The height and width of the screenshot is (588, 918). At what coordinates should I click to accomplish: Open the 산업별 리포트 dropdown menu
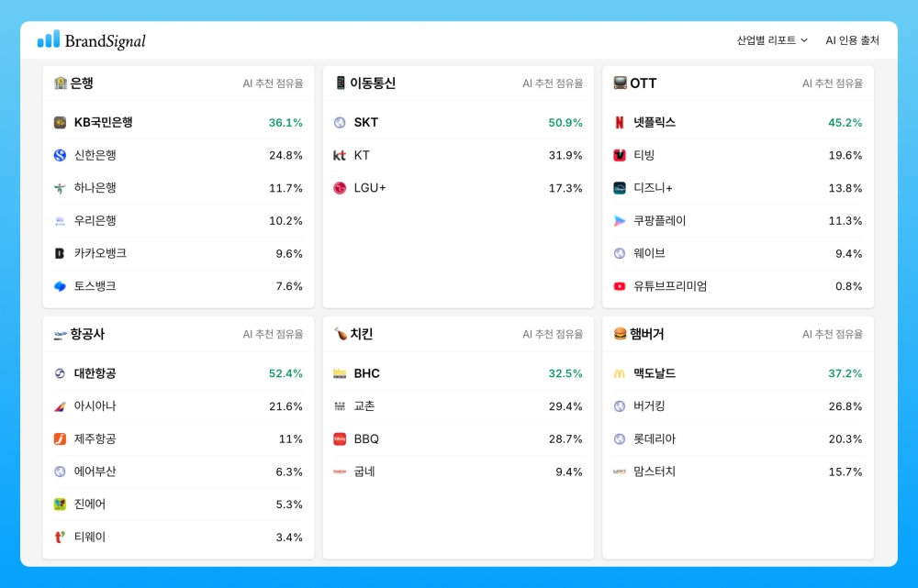point(772,40)
